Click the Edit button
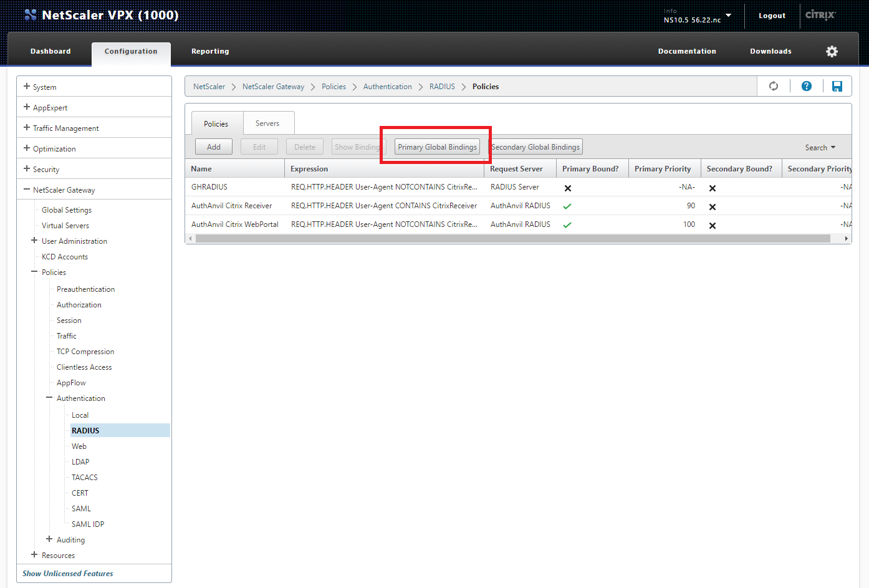The width and height of the screenshot is (869, 588). [259, 147]
